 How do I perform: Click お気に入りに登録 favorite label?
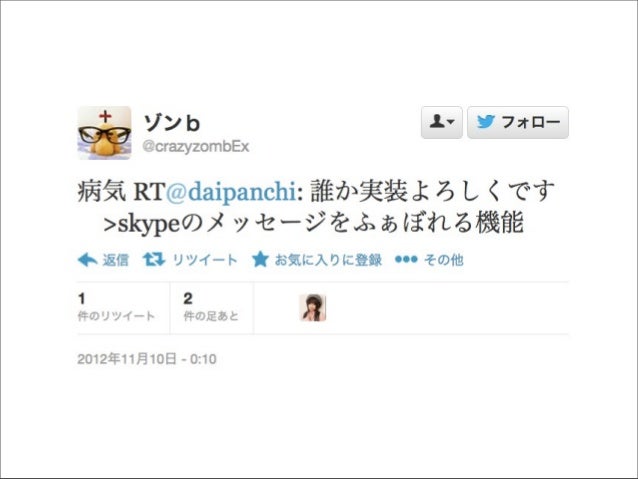pyautogui.click(x=328, y=260)
